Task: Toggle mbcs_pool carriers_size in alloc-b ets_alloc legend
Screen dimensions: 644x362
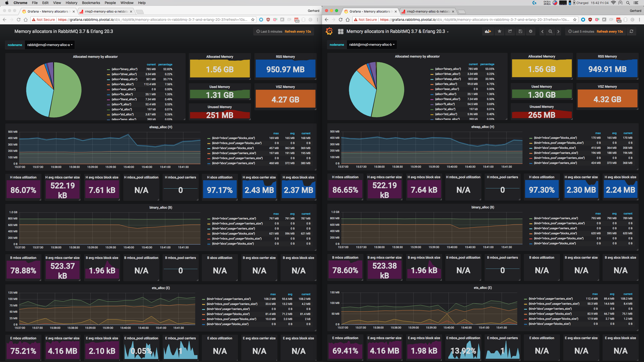Action: [x=554, y=304]
